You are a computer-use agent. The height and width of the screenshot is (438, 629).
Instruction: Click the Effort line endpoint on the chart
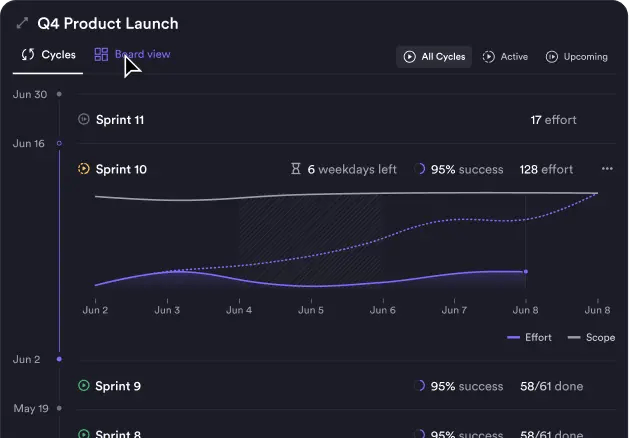[526, 271]
